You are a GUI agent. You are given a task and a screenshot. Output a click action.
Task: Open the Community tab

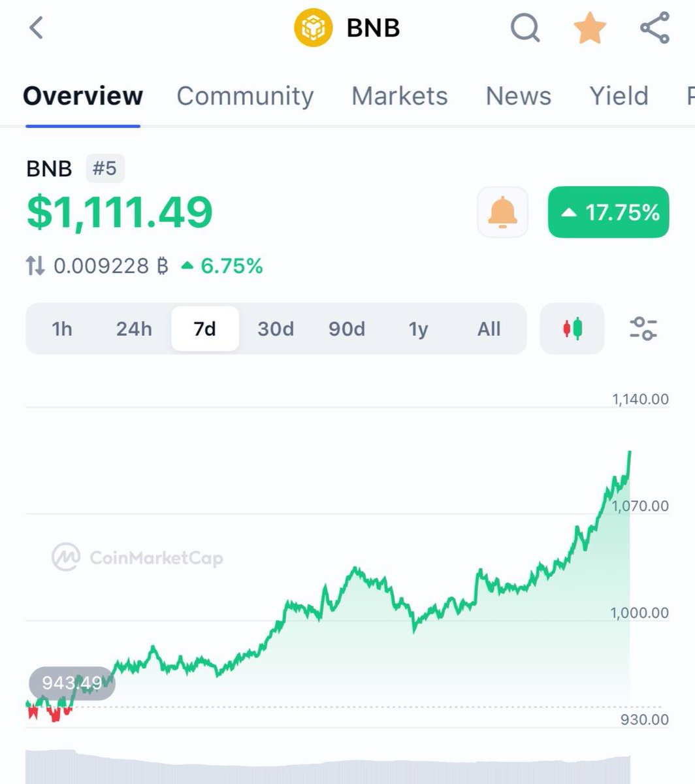point(245,96)
